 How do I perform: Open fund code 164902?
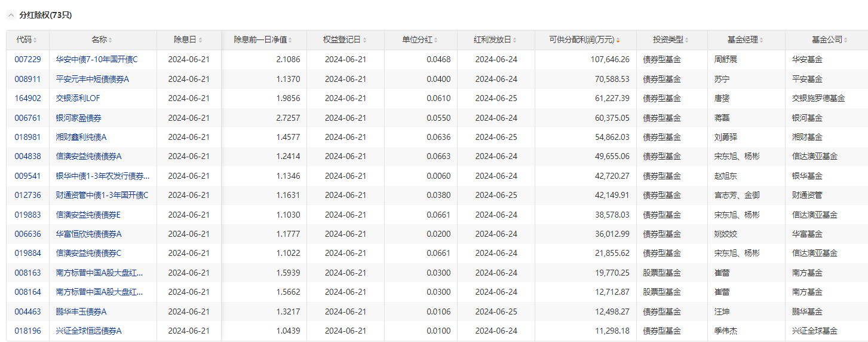click(27, 98)
